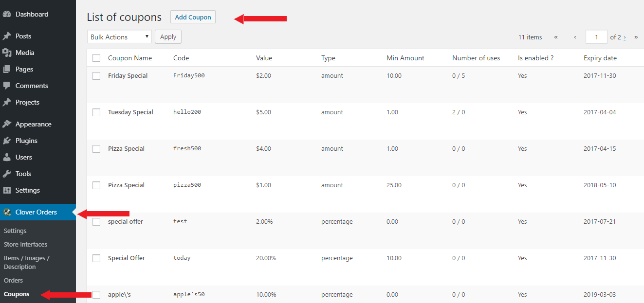Tick the select-all checkbox in header
The width and height of the screenshot is (644, 303).
pos(96,58)
